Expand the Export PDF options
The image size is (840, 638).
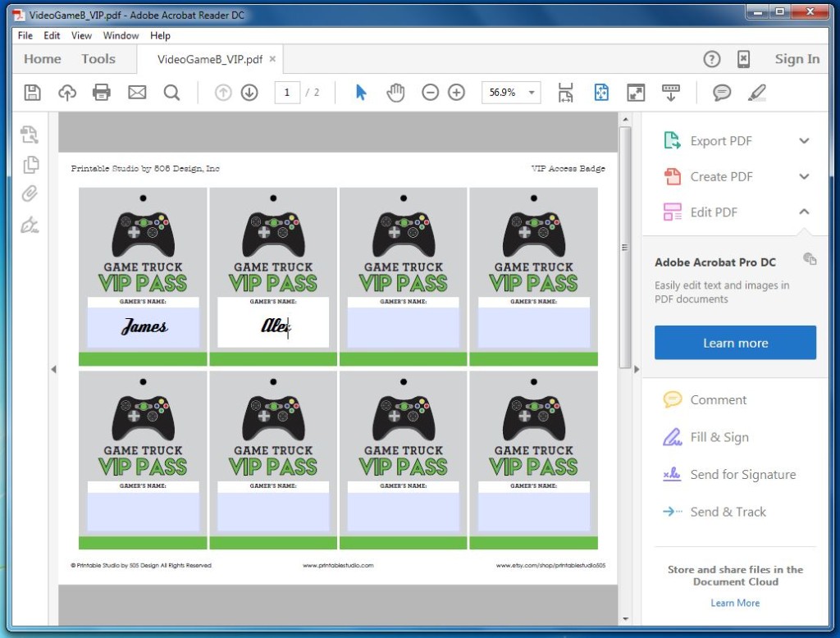click(x=802, y=140)
